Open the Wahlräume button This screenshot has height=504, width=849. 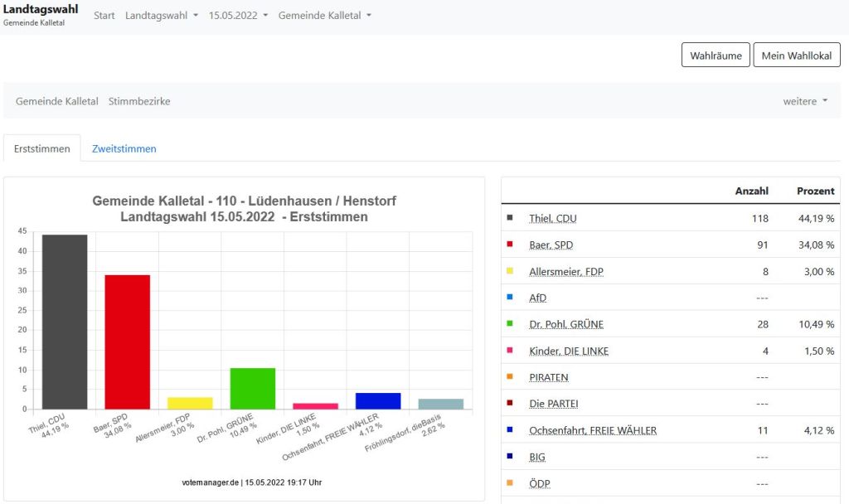coord(716,56)
